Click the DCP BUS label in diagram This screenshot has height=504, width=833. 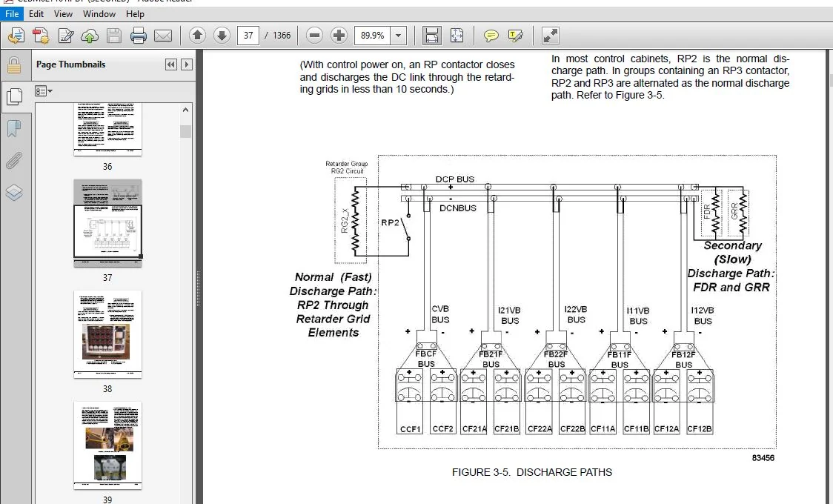455,179
